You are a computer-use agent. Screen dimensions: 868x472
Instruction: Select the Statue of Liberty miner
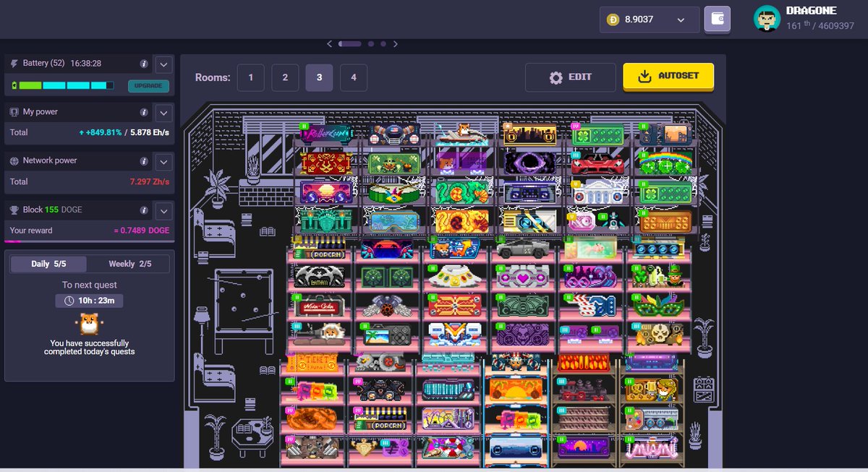point(326,220)
